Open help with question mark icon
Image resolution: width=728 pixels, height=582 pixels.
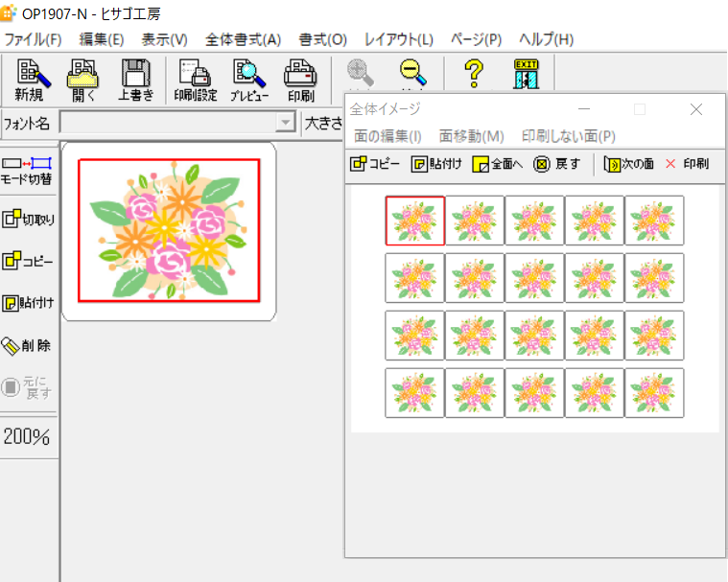(474, 73)
